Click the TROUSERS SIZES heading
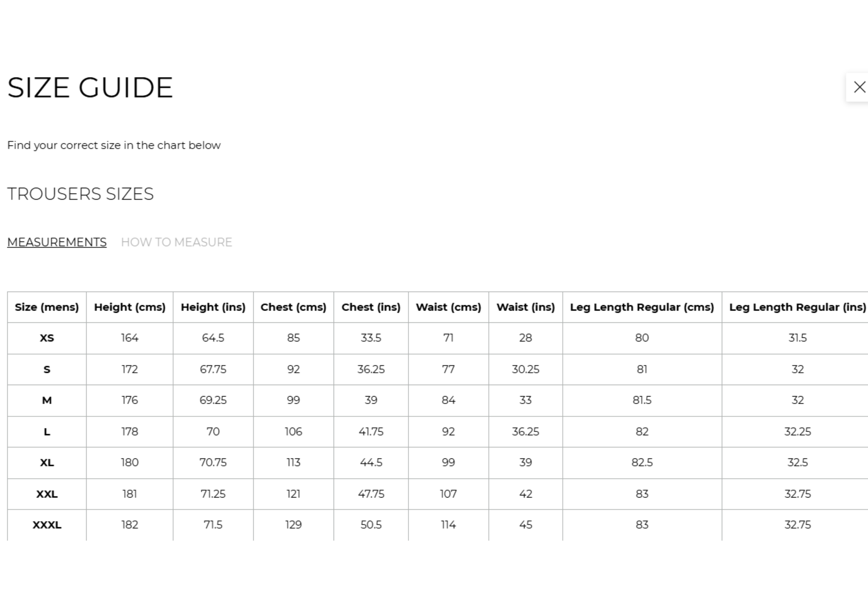Screen dimensions: 868x613 point(81,194)
